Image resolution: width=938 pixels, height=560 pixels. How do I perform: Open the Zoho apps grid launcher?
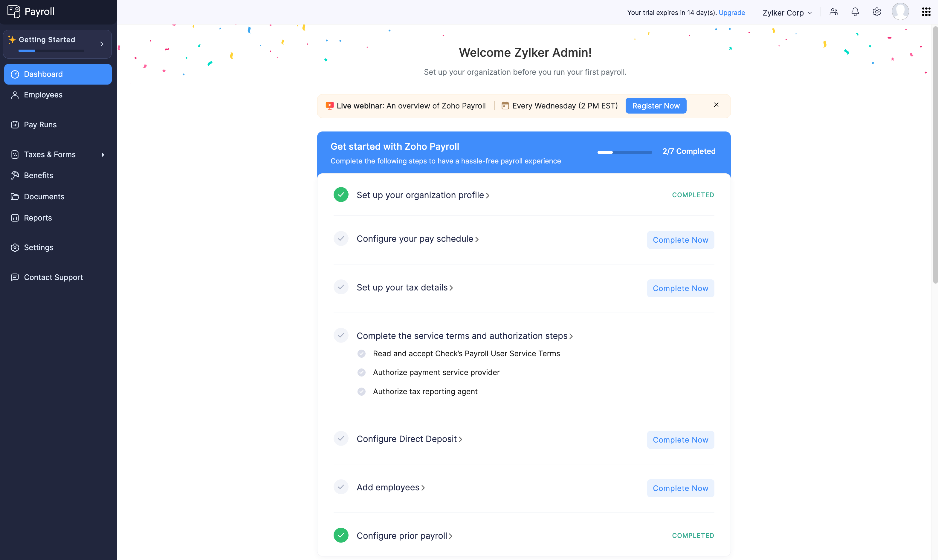point(926,12)
